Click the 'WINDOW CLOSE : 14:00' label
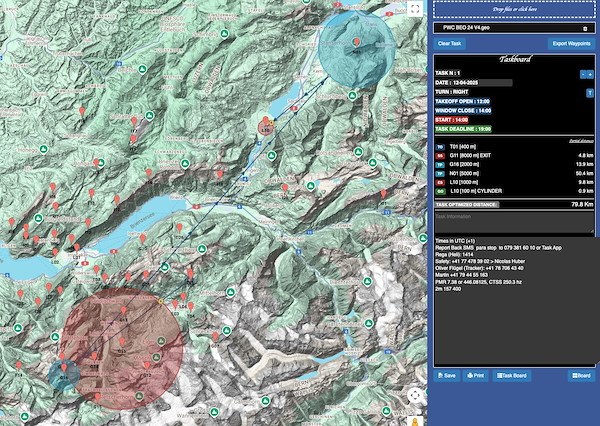 click(463, 111)
